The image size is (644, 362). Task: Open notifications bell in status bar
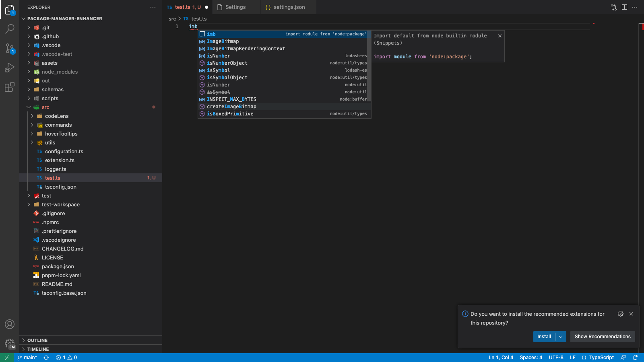[x=636, y=358]
